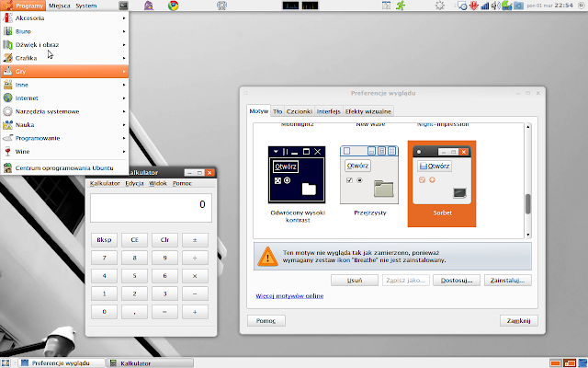This screenshot has height=368, width=588.
Task: Click the first system monitor graph applet
Action: (x=290, y=6)
